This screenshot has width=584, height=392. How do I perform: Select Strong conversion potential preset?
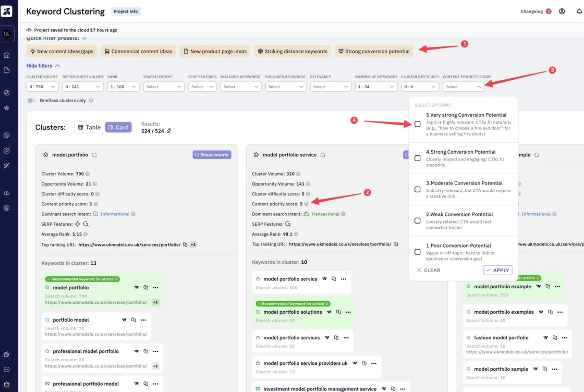[x=374, y=52]
